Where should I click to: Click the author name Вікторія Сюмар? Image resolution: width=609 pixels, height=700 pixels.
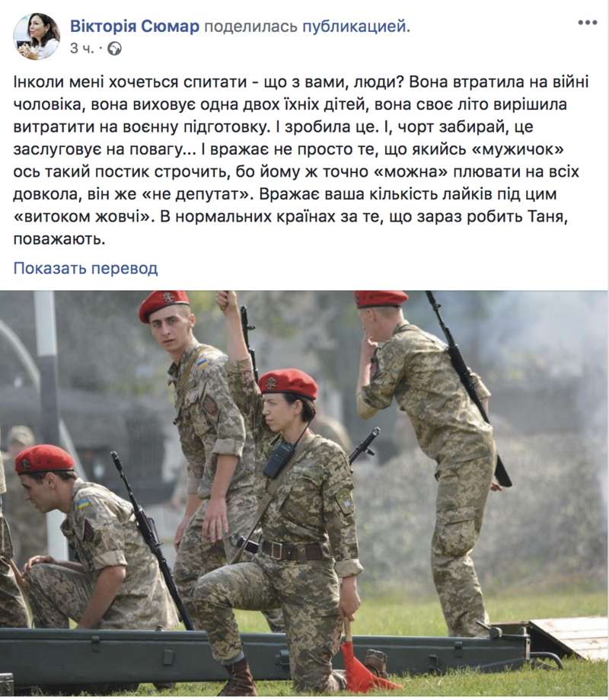point(135,27)
